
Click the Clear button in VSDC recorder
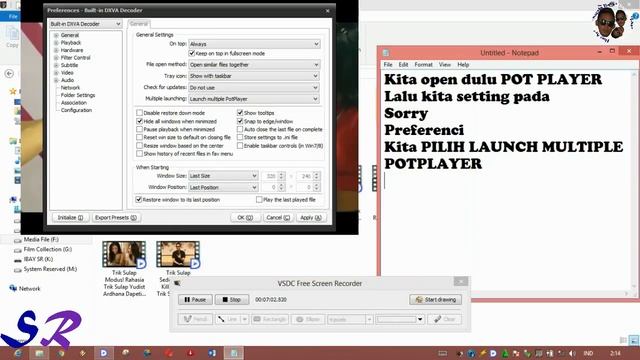(444, 319)
